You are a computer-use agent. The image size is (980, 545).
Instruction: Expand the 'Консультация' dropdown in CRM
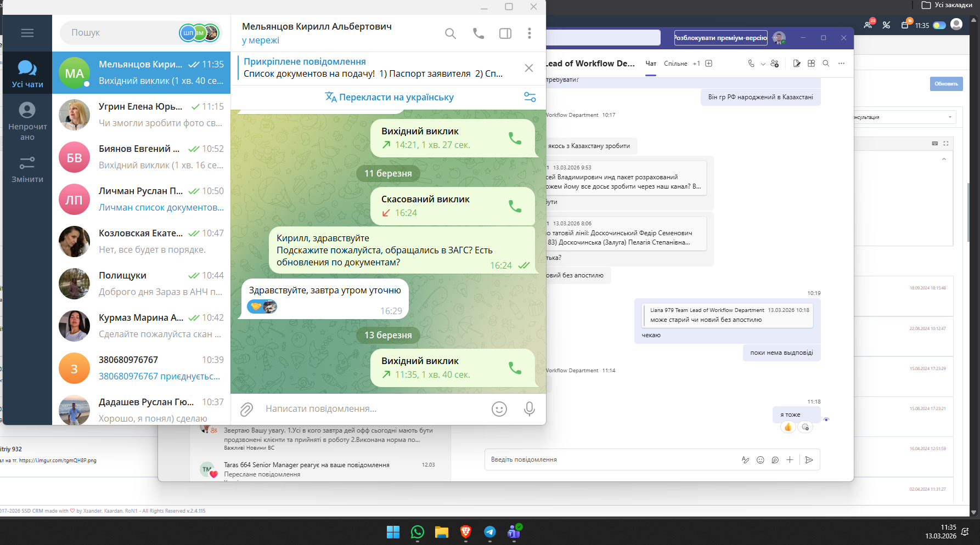(903, 117)
